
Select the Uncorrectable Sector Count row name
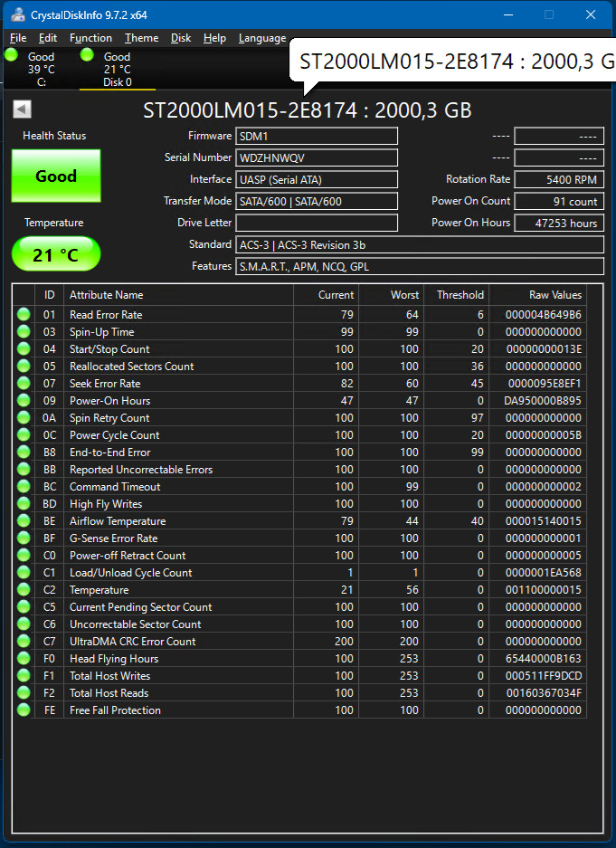pyautogui.click(x=135, y=624)
